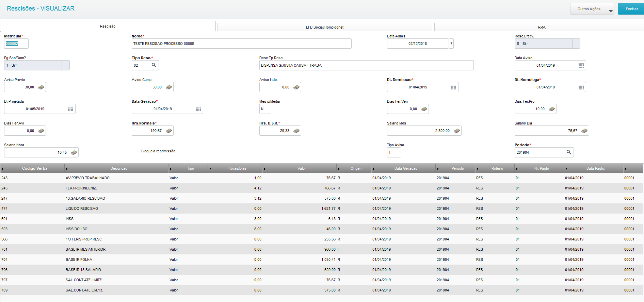
Task: Click the arrow before Descricao column header
Action: coord(67,169)
